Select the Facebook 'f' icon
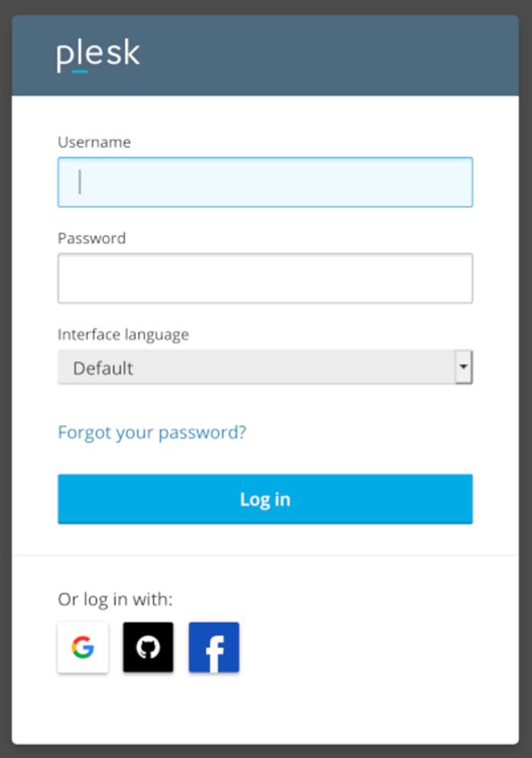Viewport: 532px width, 758px height. pos(213,647)
